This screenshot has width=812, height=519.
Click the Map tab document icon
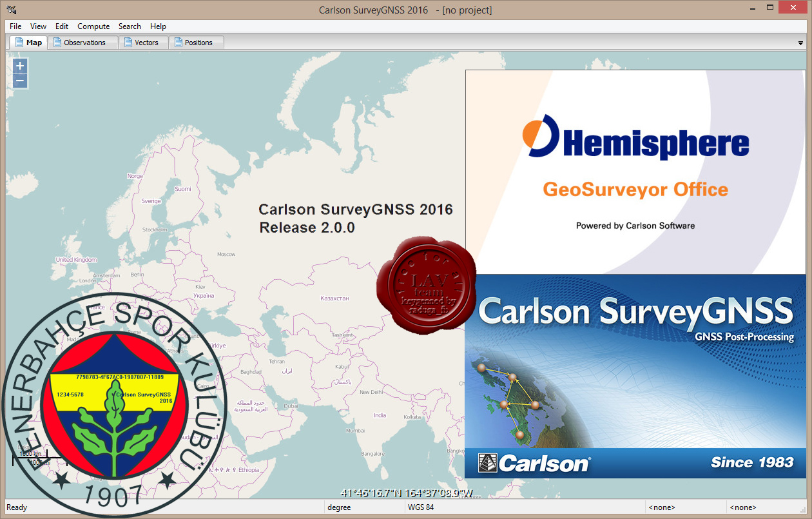click(18, 43)
